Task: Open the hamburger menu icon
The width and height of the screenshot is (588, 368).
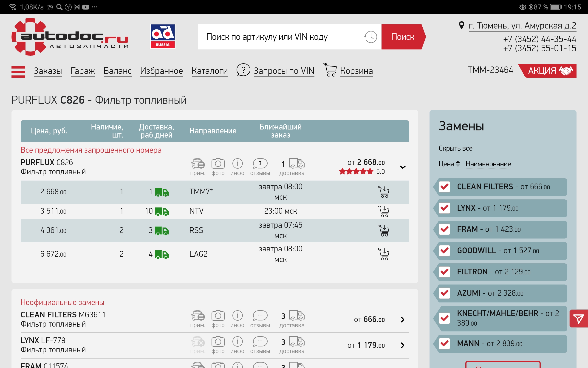Action: click(x=18, y=72)
